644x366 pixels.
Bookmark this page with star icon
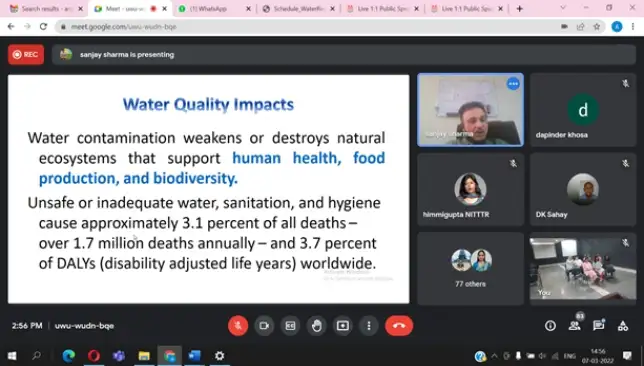[x=597, y=27]
